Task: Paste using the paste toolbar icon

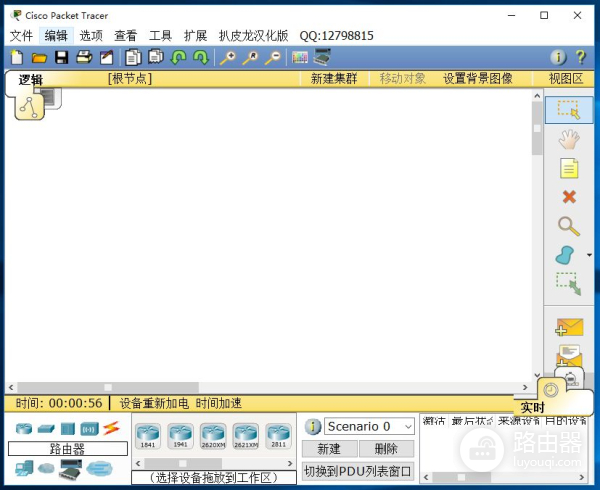Action: 156,57
